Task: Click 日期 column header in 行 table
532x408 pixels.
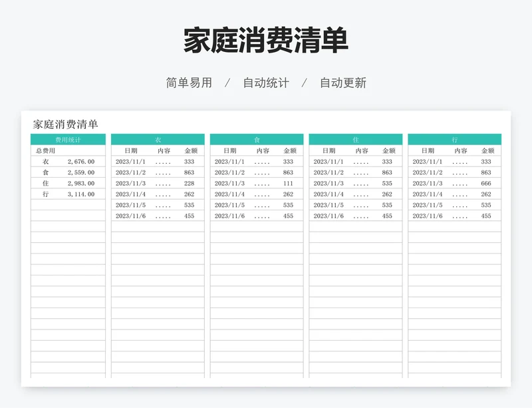Action: tap(428, 151)
